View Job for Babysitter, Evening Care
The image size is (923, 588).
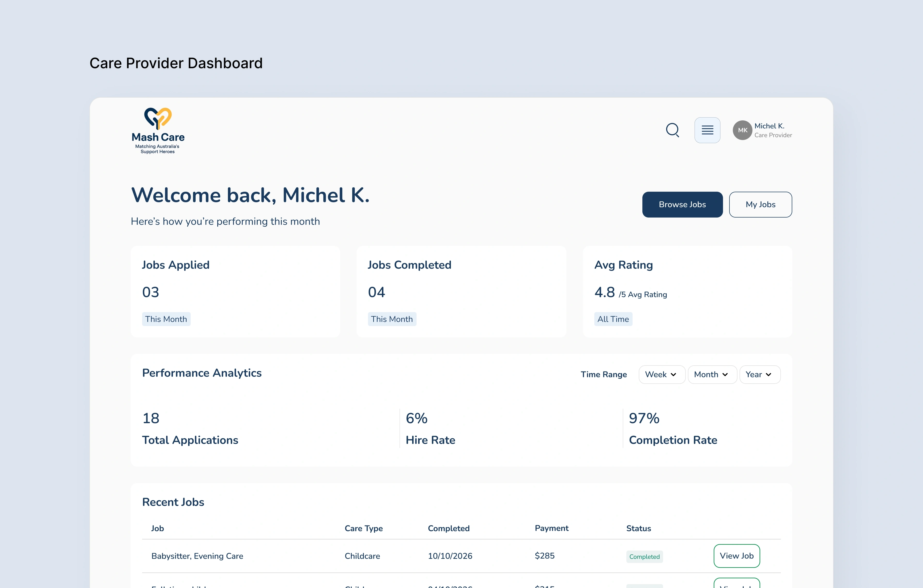[736, 556]
